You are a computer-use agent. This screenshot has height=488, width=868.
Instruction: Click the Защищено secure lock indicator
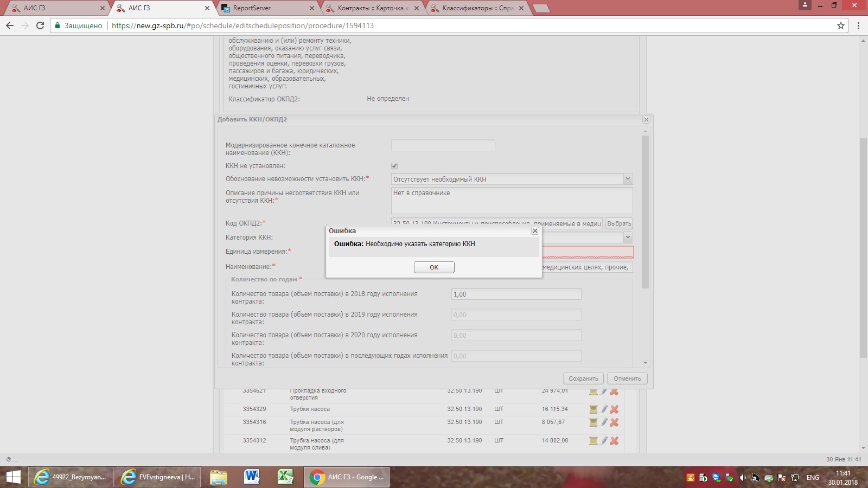(x=79, y=25)
